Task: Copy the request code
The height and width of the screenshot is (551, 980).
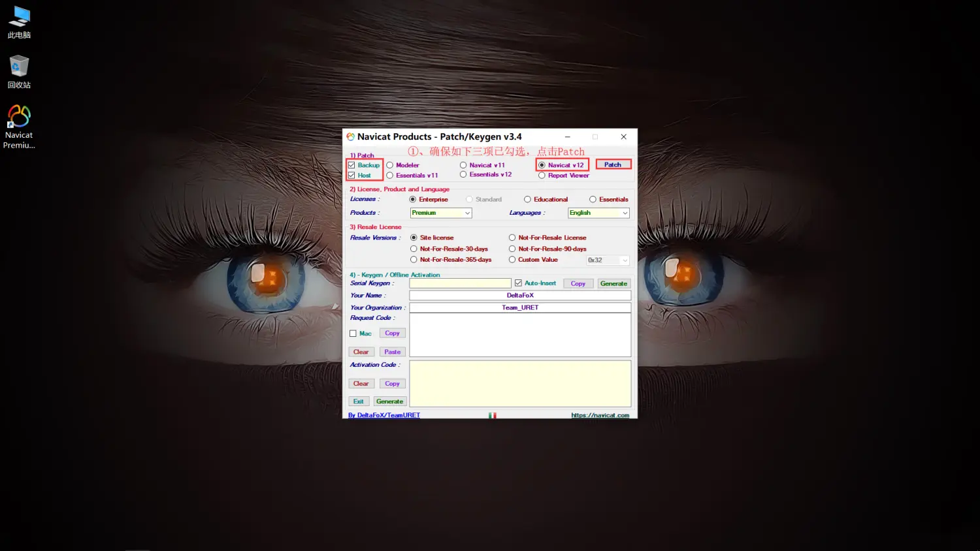Action: [x=392, y=333]
